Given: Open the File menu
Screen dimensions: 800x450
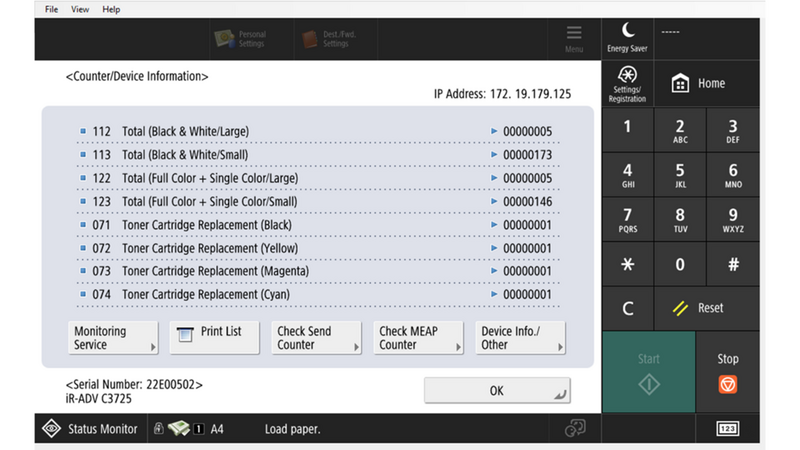Looking at the screenshot, I should tap(51, 9).
